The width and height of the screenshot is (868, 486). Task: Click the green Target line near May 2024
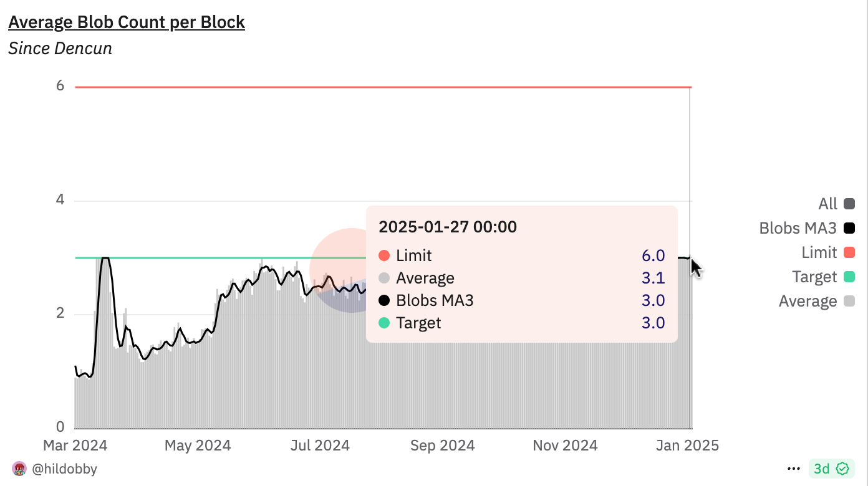(196, 258)
